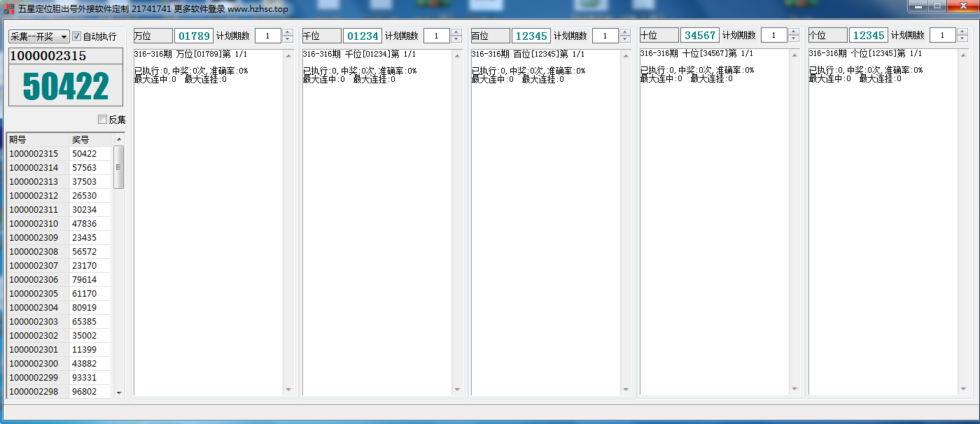Click the app icon in title bar
Image resolution: width=980 pixels, height=424 pixels.
(9, 9)
